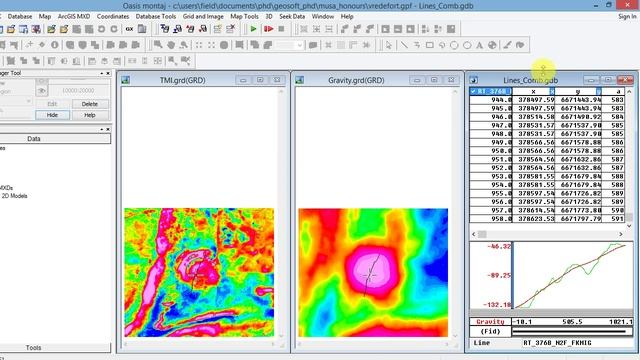Click the Delete button in Manager Tool
The height and width of the screenshot is (360, 640).
90,104
